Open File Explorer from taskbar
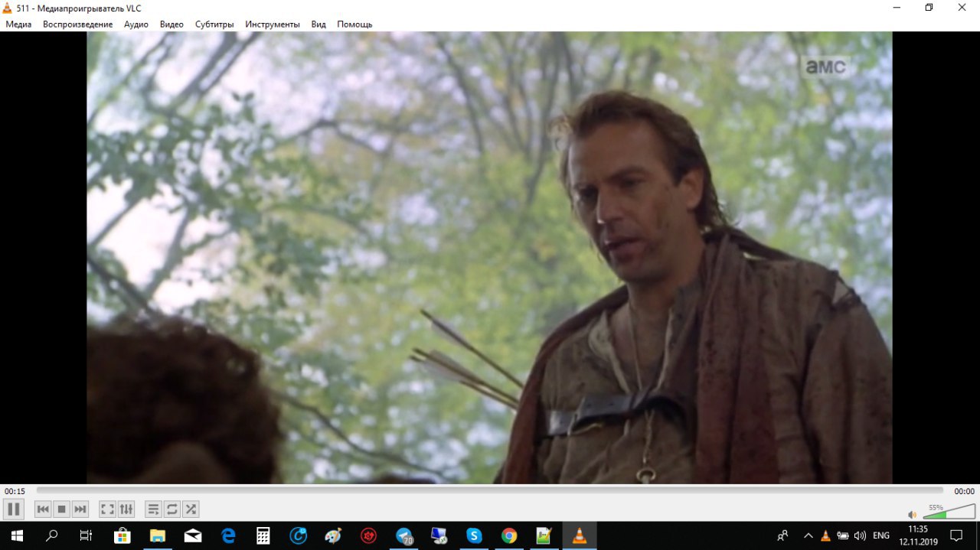 [157, 535]
